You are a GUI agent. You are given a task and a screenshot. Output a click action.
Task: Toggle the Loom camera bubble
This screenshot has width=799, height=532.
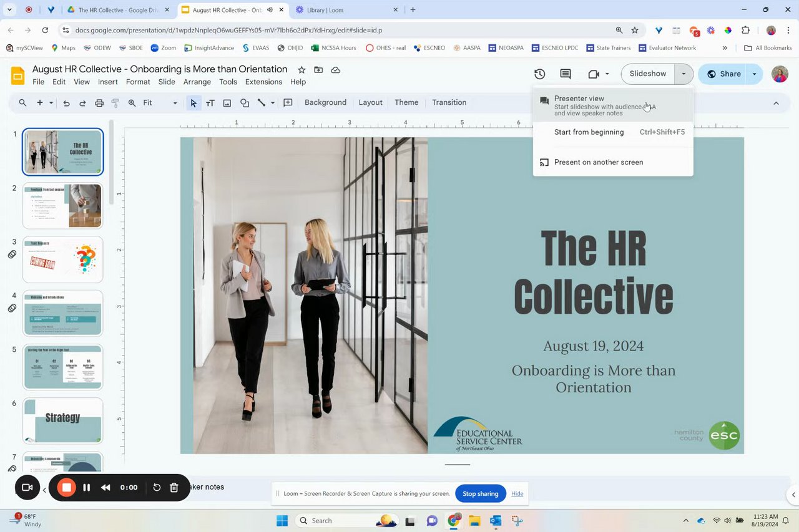pyautogui.click(x=27, y=488)
